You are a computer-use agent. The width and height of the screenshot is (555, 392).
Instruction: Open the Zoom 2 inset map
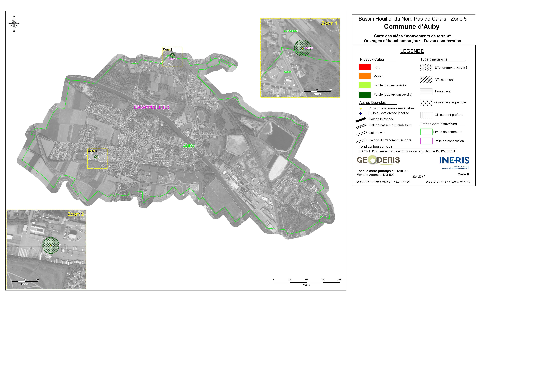coord(46,249)
